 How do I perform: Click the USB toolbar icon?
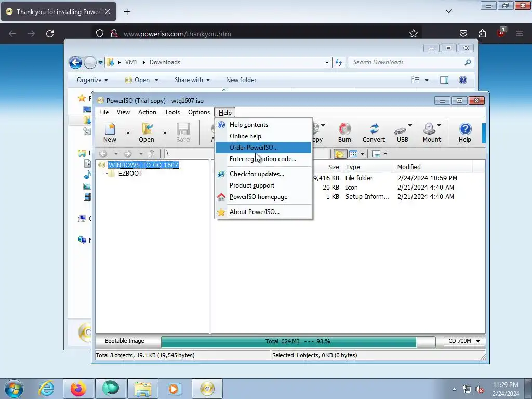pos(402,132)
